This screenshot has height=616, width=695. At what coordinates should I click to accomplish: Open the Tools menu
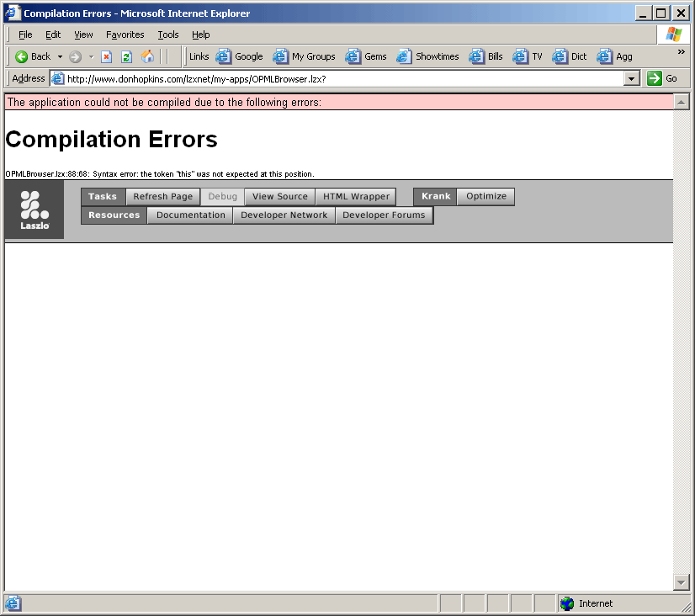(x=168, y=35)
